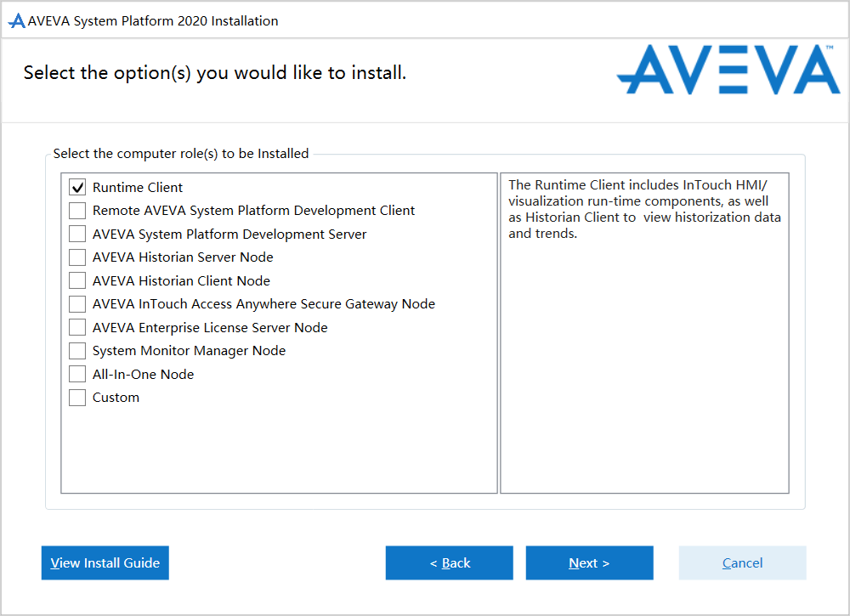The image size is (850, 616).
Task: Tick the AVEVA Historian Client Node checkbox
Action: pos(77,281)
